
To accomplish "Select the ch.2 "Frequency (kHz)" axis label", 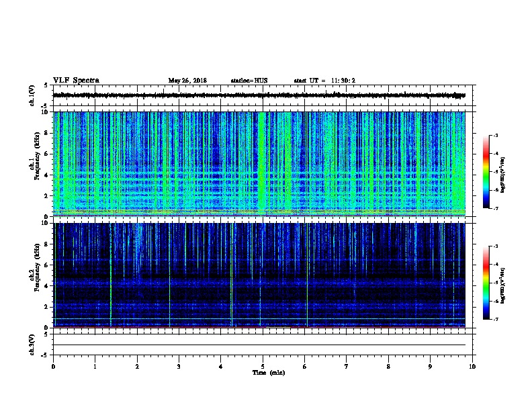I will 37,267.
